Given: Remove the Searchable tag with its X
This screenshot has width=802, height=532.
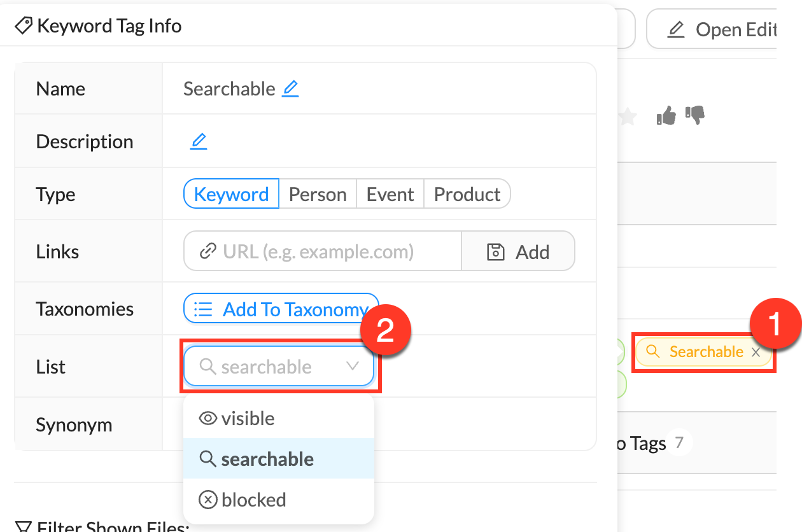Looking at the screenshot, I should pyautogui.click(x=756, y=353).
